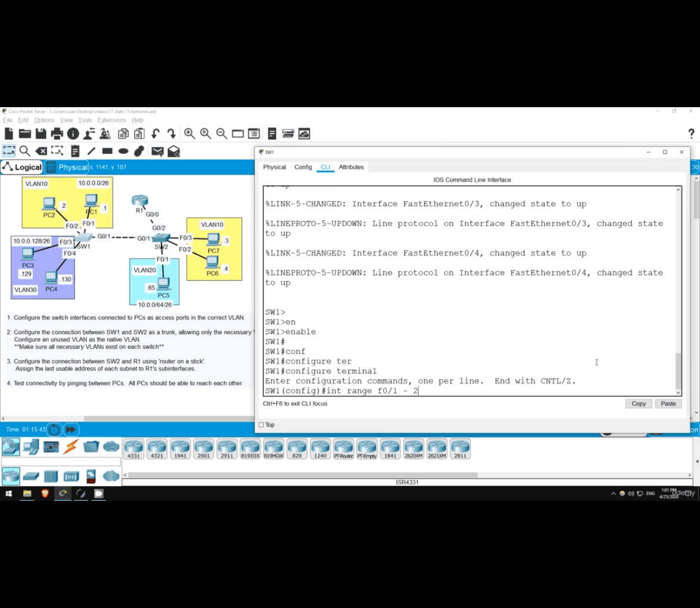
Task: Open the Tools menu
Action: [85, 120]
